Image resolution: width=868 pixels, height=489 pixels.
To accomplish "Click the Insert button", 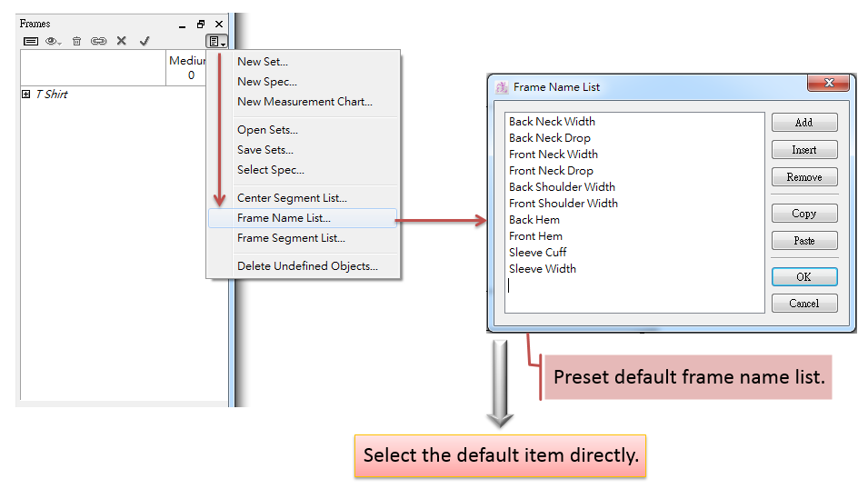I will pos(803,150).
